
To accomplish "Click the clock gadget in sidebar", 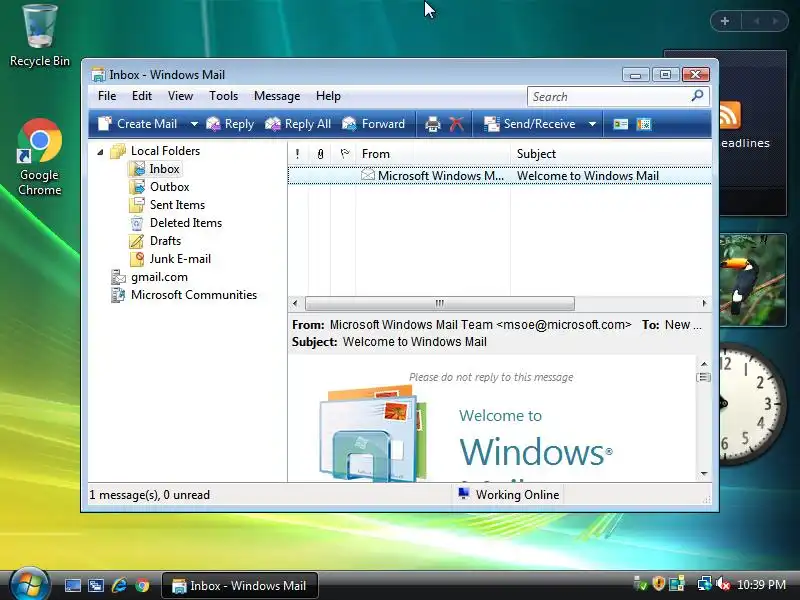I will coord(753,403).
